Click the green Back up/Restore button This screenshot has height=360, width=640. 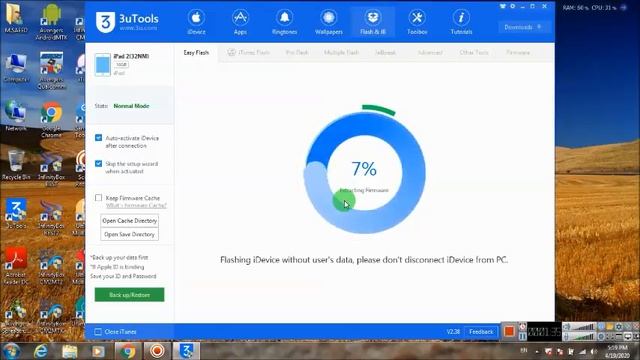129,295
